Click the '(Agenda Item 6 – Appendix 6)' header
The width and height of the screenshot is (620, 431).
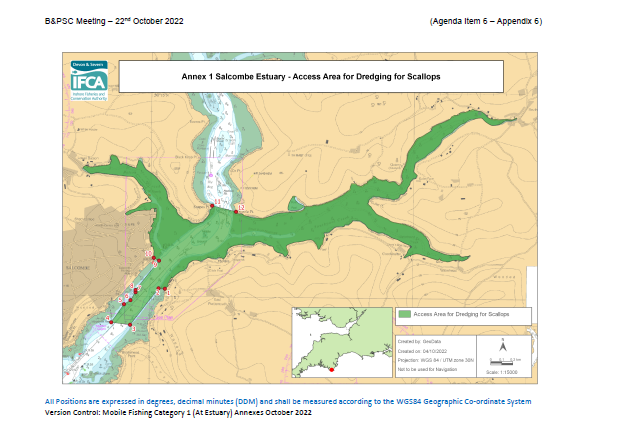pos(486,21)
